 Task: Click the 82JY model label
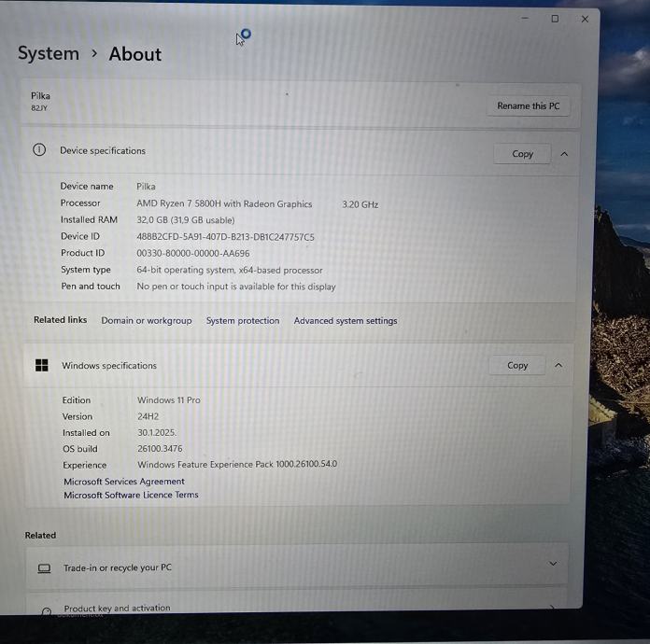[39, 108]
